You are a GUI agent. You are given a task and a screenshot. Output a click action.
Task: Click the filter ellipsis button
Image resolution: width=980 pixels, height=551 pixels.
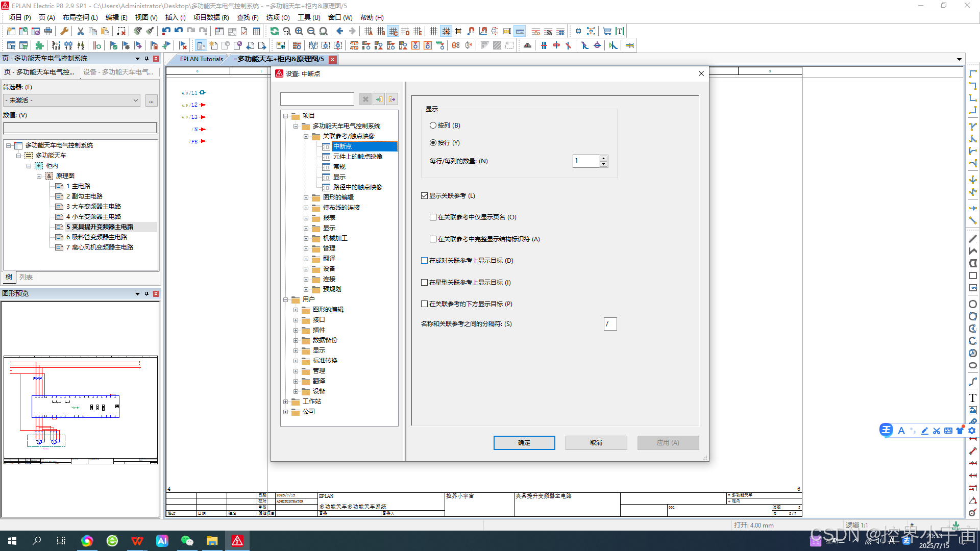pos(151,101)
